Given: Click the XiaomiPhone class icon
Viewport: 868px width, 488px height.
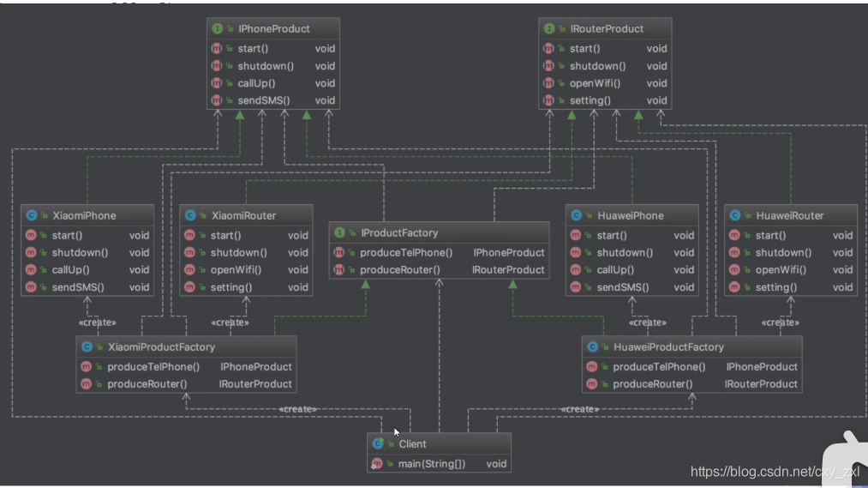Looking at the screenshot, I should click(32, 215).
